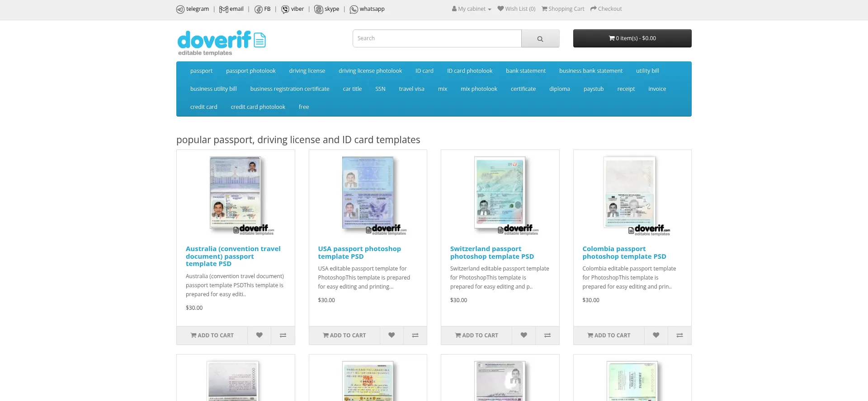The image size is (868, 401).
Task: Go to Checkout in top bar
Action: pos(606,9)
